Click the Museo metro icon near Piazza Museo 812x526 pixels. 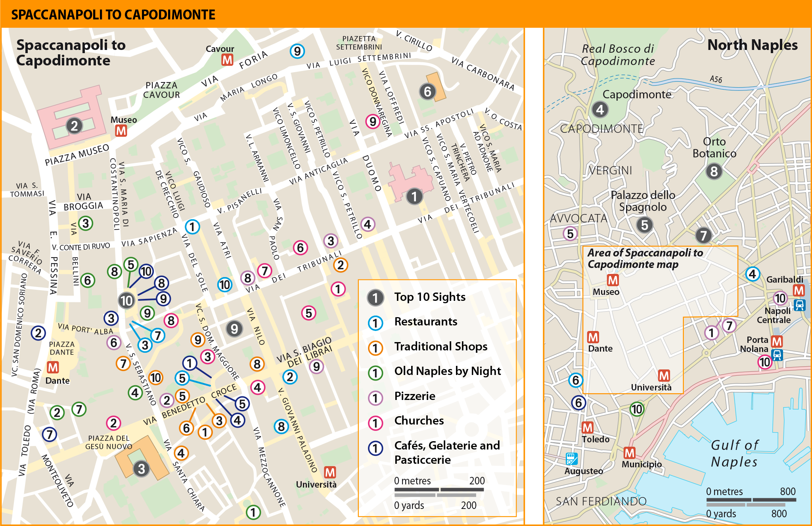(121, 130)
